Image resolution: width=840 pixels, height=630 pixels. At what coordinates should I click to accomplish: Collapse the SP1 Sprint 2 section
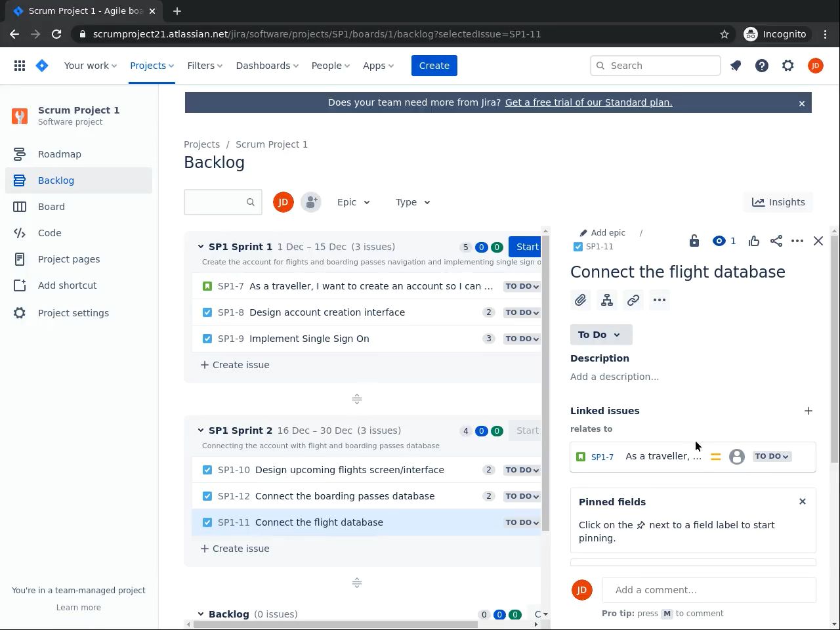tap(201, 430)
